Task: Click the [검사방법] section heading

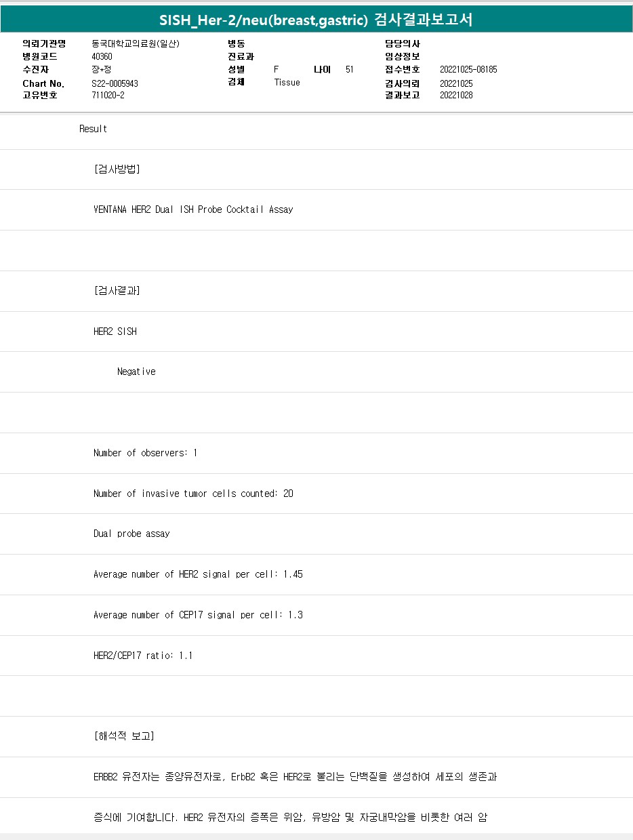Action: point(117,169)
